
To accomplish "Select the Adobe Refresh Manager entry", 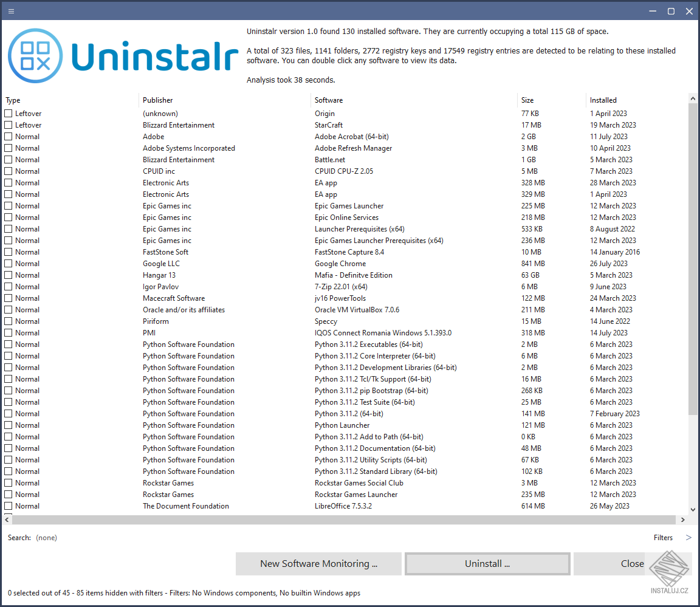I will pos(353,148).
